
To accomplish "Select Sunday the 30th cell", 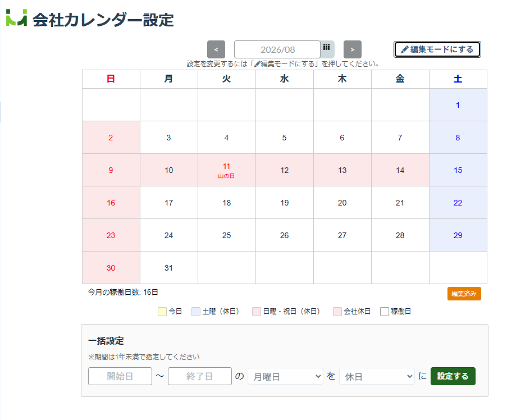I will 111,268.
